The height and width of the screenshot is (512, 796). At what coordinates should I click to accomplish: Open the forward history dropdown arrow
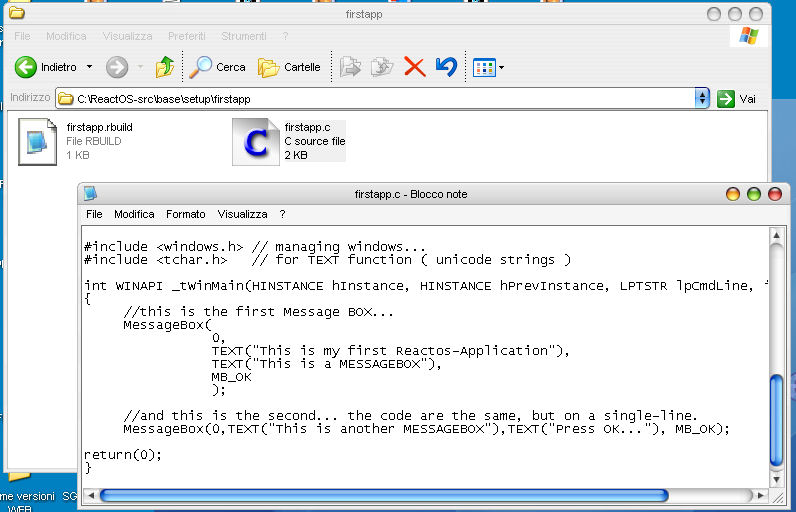coord(140,66)
